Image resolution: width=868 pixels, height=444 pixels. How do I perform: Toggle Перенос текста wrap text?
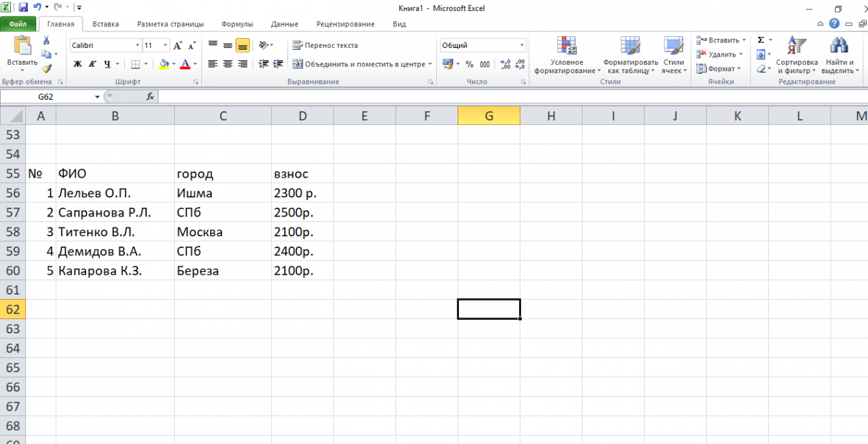[x=325, y=46]
